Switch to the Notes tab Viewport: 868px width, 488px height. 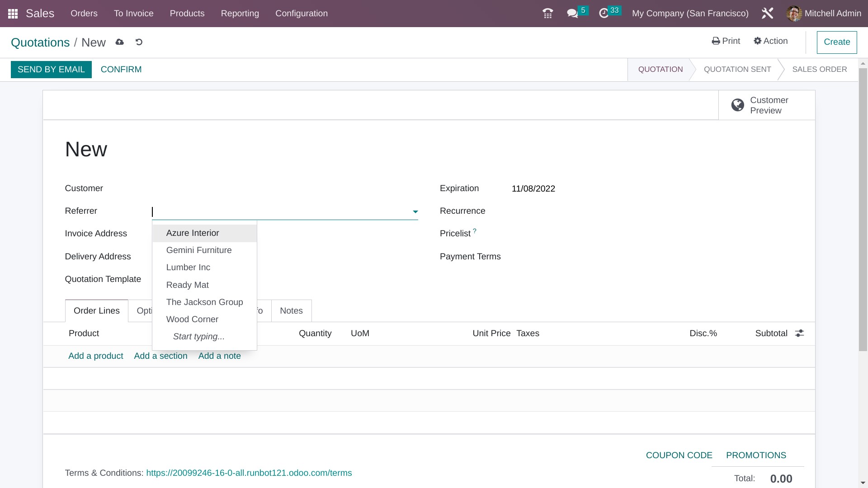(x=291, y=311)
